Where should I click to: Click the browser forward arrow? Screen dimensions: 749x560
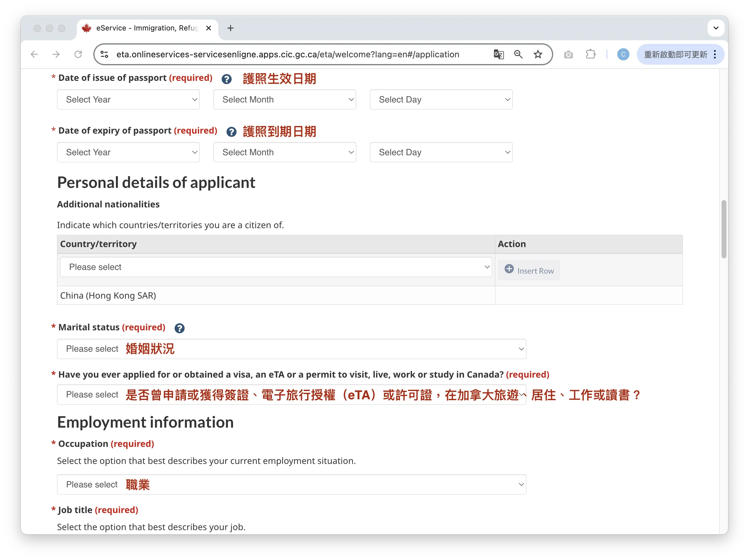click(x=56, y=54)
